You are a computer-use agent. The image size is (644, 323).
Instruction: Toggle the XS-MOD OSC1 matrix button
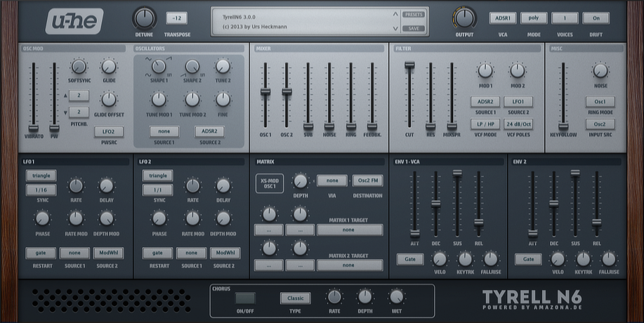[x=270, y=183]
